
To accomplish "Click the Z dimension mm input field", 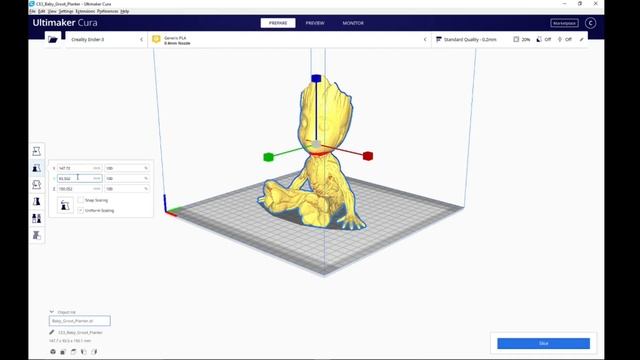I will coord(79,189).
